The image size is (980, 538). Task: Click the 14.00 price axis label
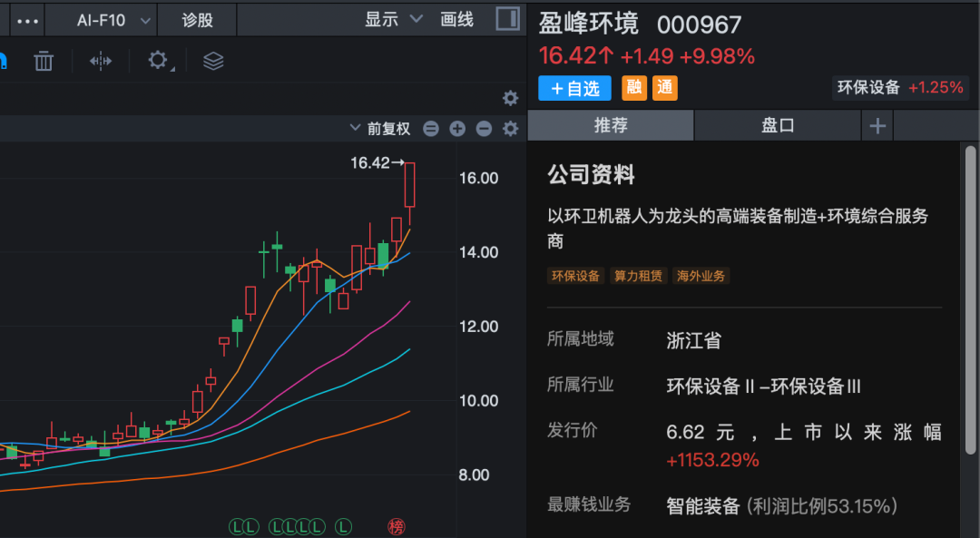point(479,252)
